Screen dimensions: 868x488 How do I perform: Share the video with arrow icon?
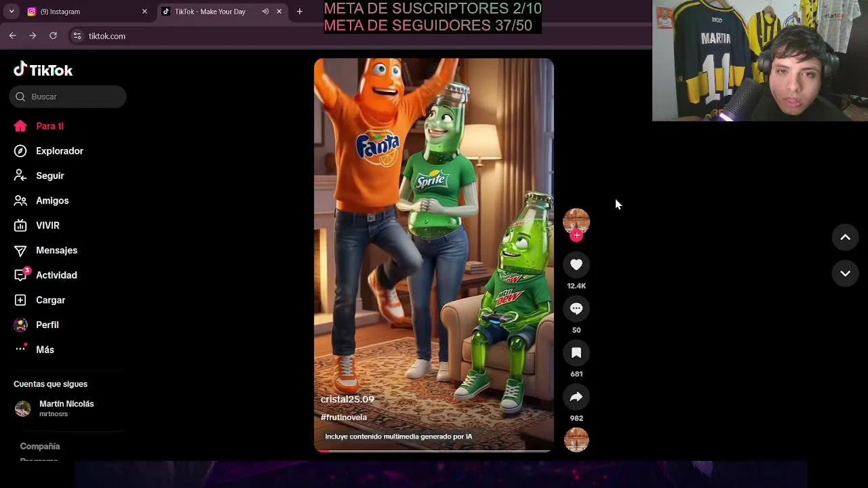(x=576, y=397)
